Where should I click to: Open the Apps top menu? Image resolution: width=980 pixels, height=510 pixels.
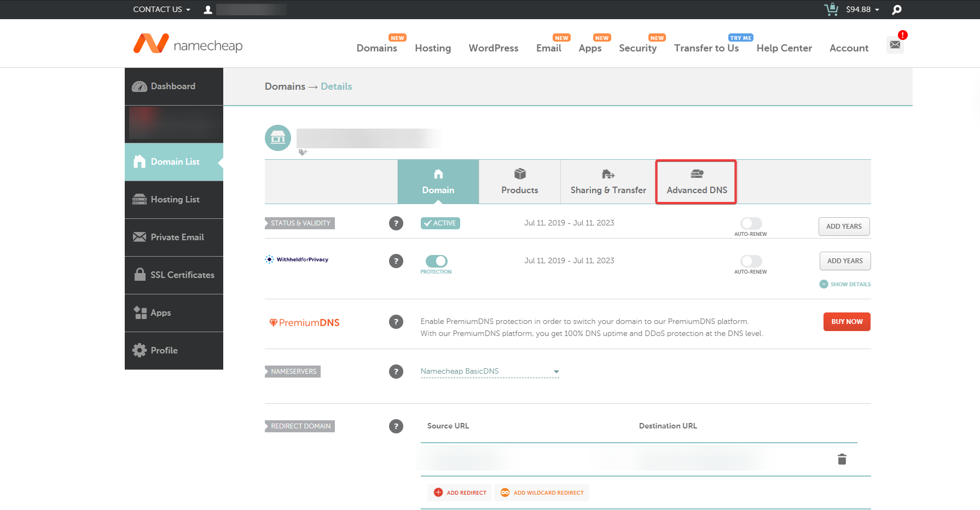pyautogui.click(x=590, y=48)
